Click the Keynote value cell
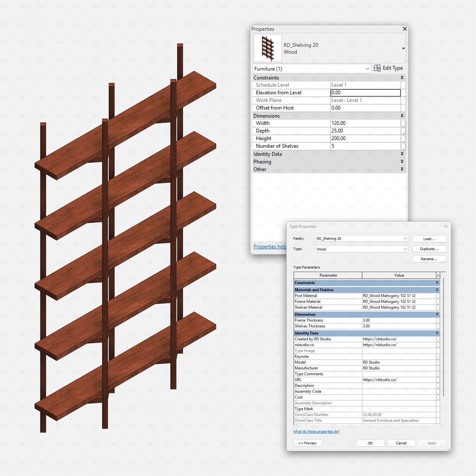Screen dimensions: 476x476 pyautogui.click(x=399, y=357)
